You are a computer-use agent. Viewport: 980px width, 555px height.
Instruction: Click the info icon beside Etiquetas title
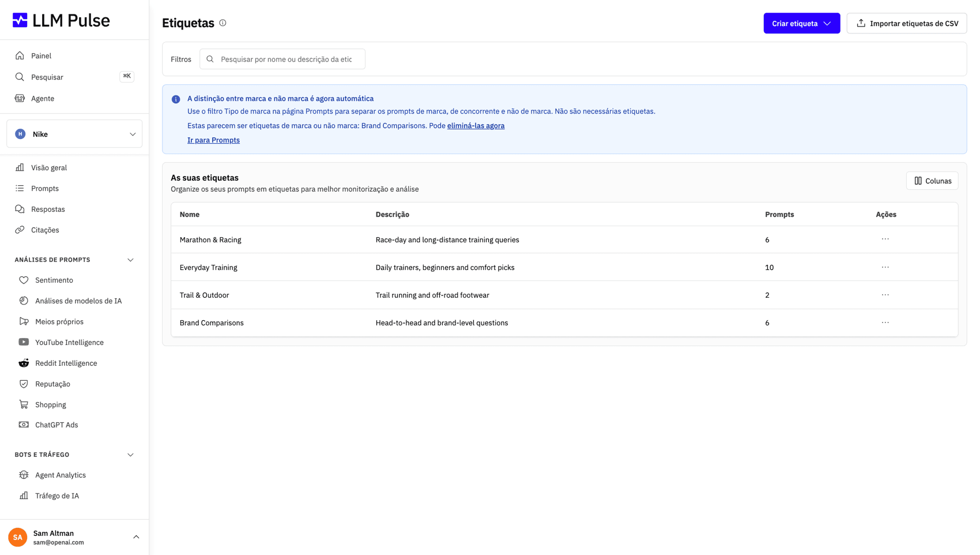(x=223, y=23)
